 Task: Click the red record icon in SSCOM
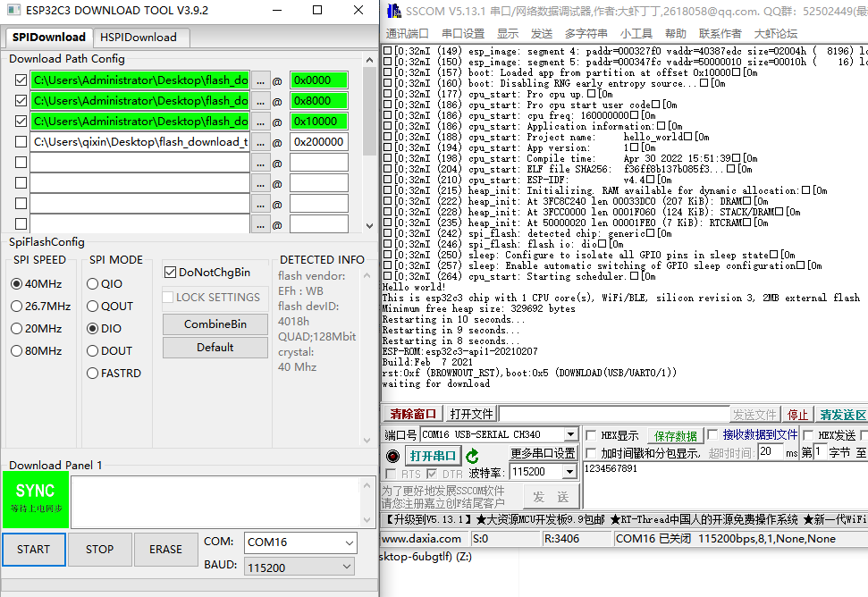[x=392, y=456]
